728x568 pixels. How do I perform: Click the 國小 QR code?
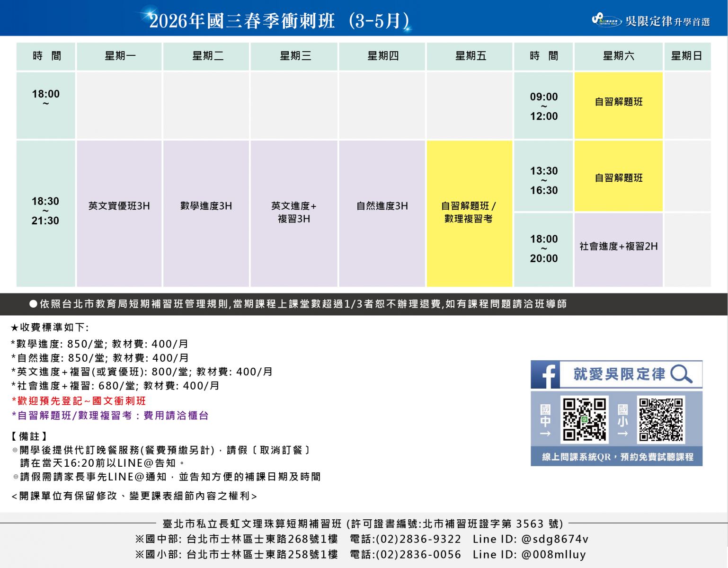click(661, 419)
